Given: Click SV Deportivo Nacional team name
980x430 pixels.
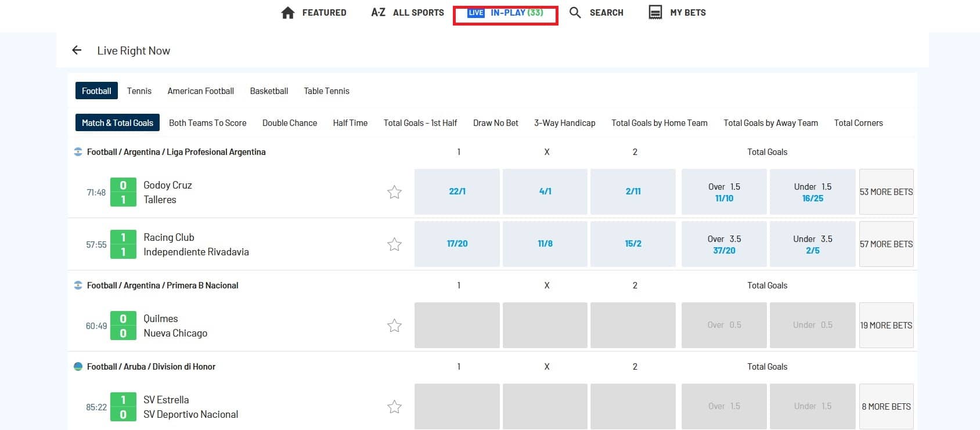Looking at the screenshot, I should [191, 414].
